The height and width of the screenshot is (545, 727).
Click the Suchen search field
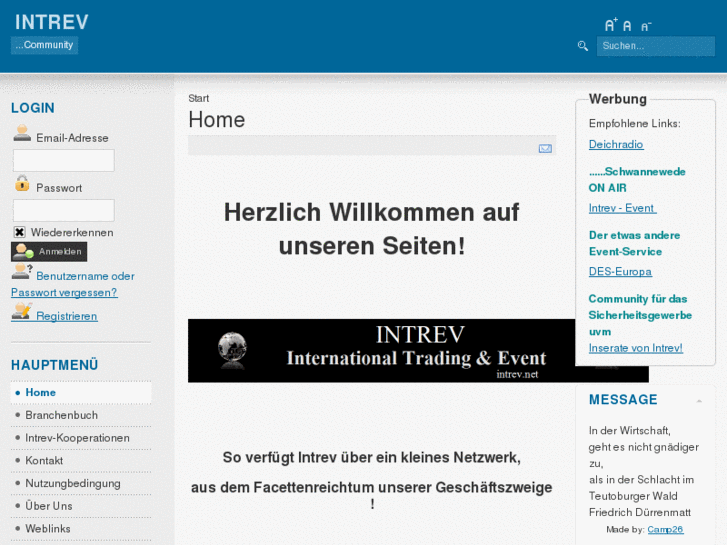point(656,46)
